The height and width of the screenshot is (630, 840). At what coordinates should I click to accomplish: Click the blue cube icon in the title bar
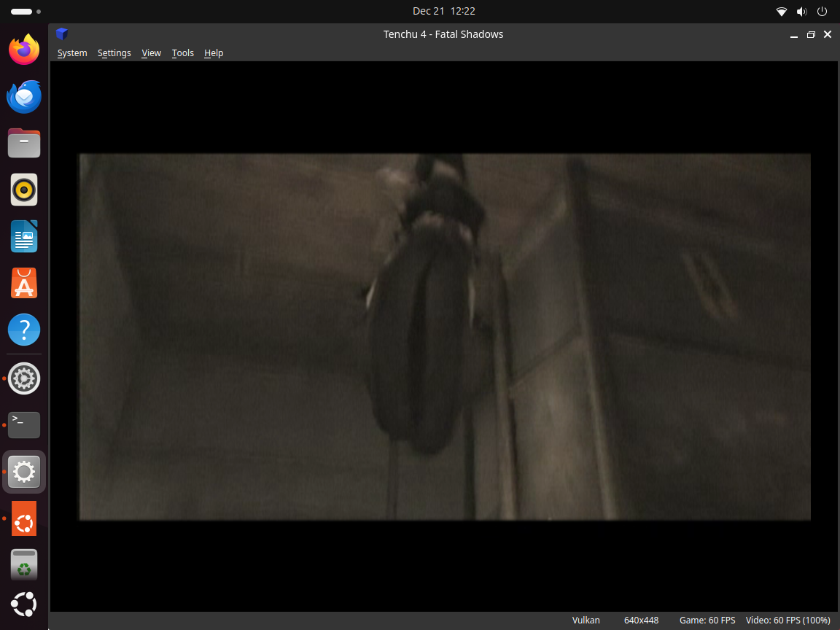point(62,34)
